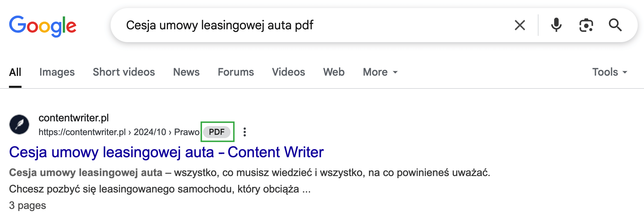
Task: Open the News tab
Action: [186, 72]
